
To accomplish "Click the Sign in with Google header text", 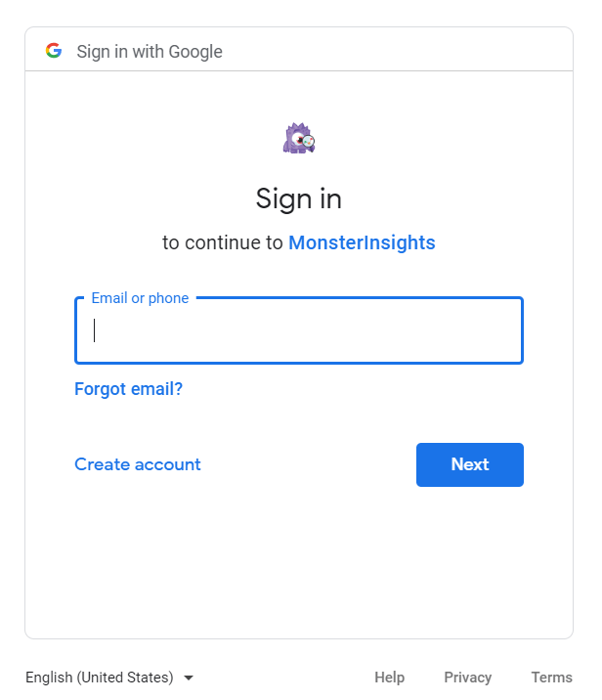I will (150, 52).
